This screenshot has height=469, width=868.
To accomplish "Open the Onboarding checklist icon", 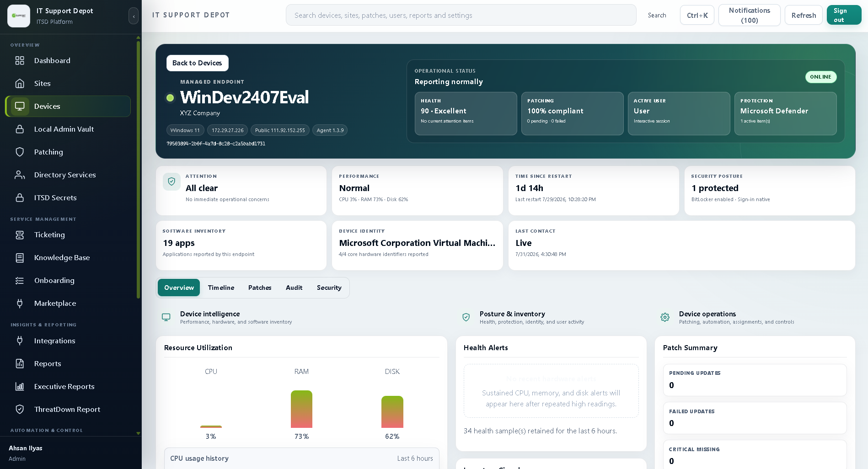I will (x=20, y=280).
